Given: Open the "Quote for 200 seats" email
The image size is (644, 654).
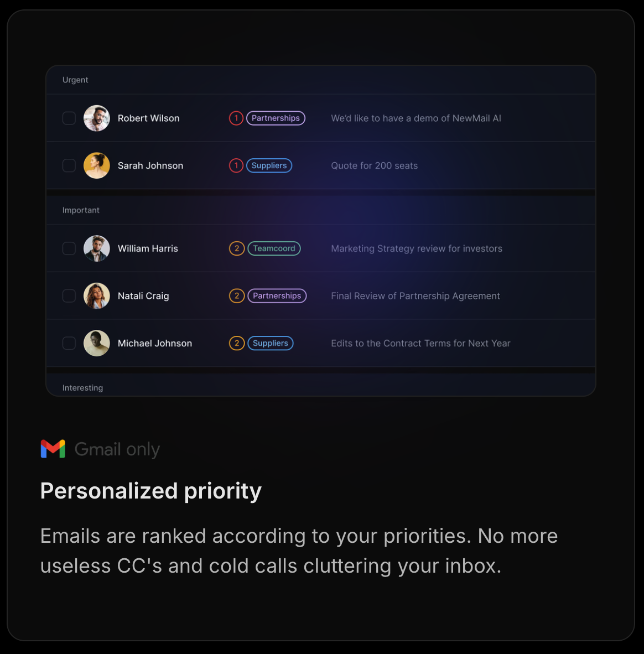Looking at the screenshot, I should 374,165.
